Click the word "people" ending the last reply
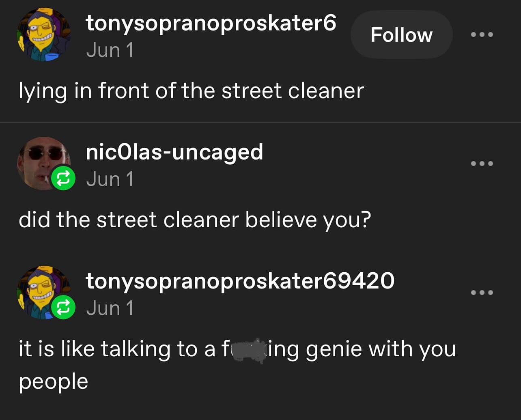Screen dimensions: 521x420 53,382
